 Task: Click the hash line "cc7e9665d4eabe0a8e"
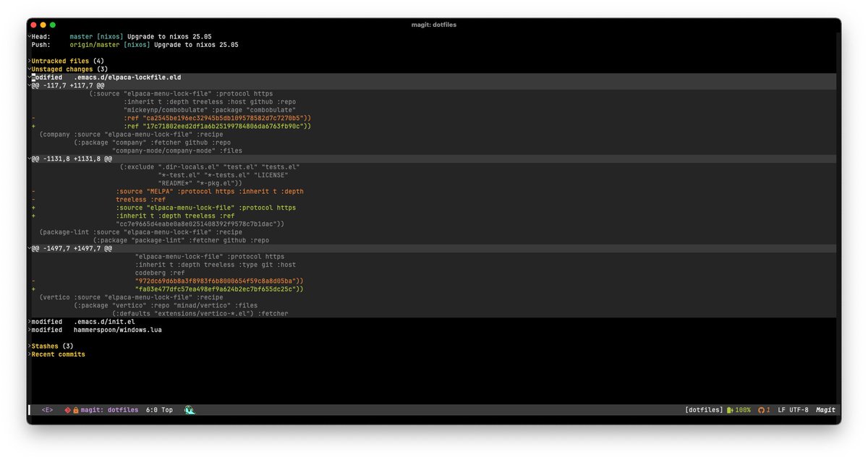[200, 224]
